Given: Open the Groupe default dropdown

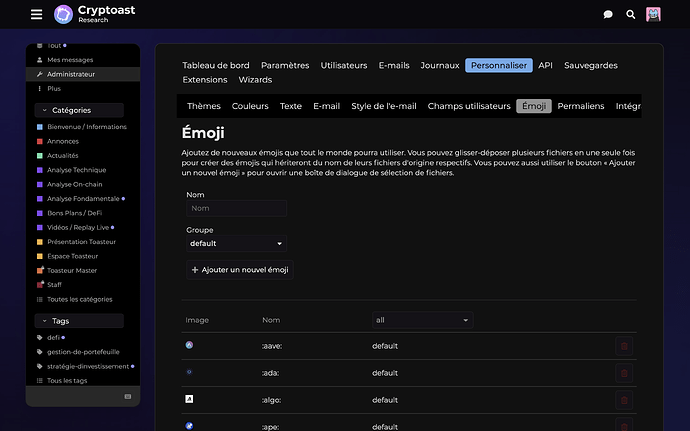Looking at the screenshot, I should (236, 243).
